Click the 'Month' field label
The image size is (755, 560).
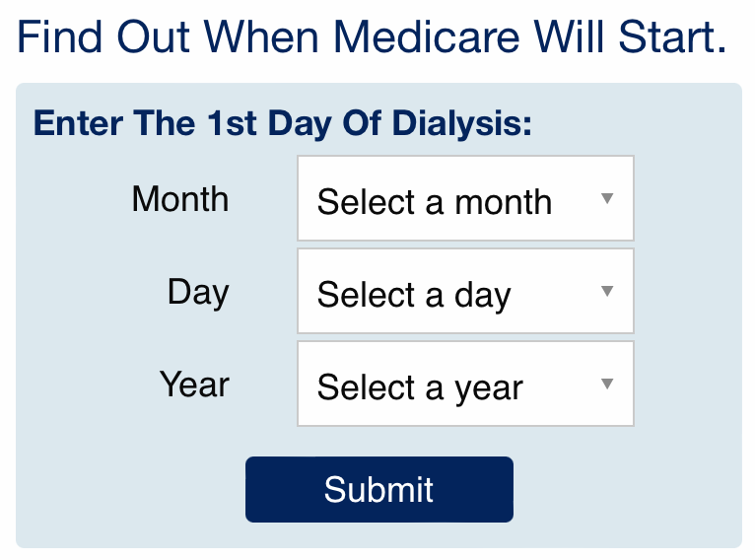(x=180, y=198)
